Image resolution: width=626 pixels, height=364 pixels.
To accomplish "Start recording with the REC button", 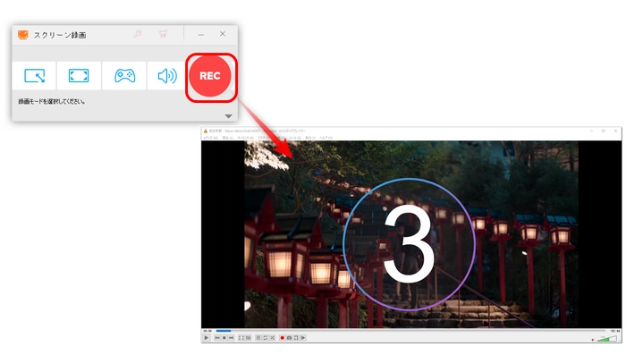I will tap(210, 75).
